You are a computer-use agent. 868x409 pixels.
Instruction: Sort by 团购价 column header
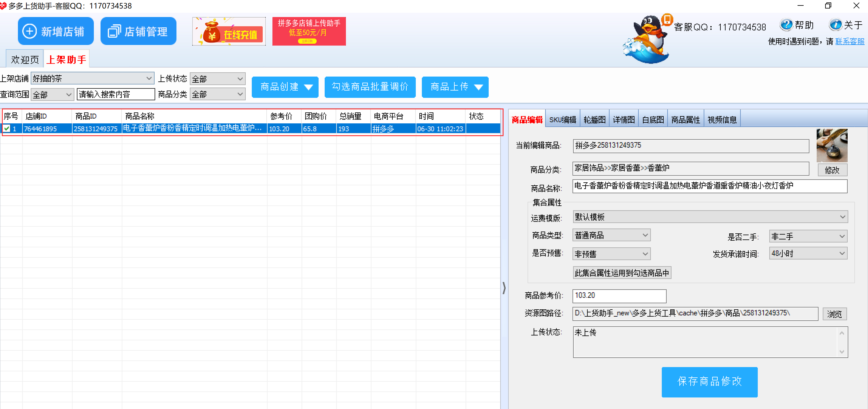click(319, 116)
